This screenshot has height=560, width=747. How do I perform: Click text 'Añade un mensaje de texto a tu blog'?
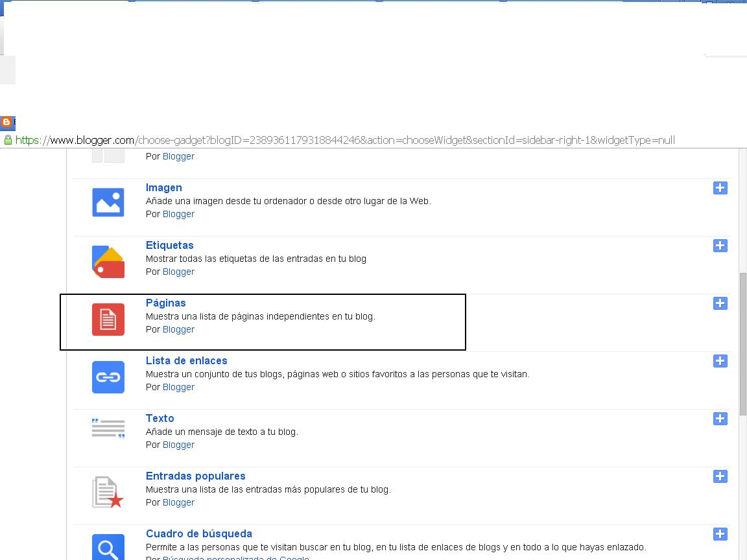221,432
